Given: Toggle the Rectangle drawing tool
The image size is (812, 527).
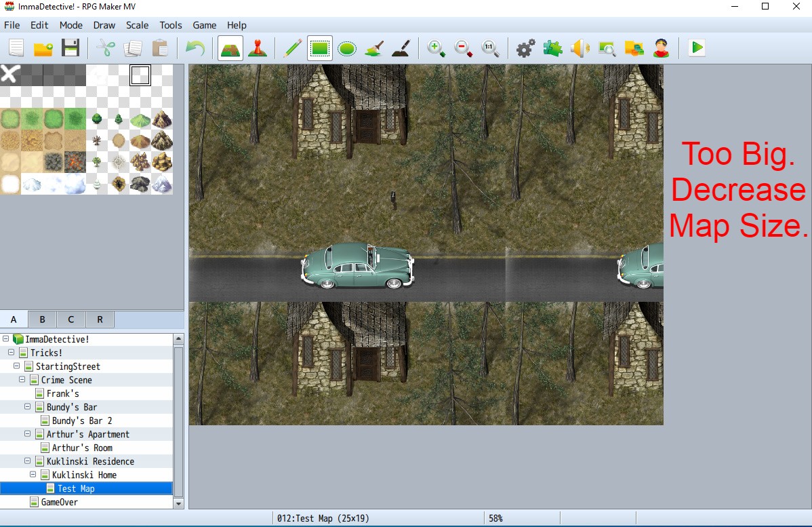Looking at the screenshot, I should click(320, 48).
